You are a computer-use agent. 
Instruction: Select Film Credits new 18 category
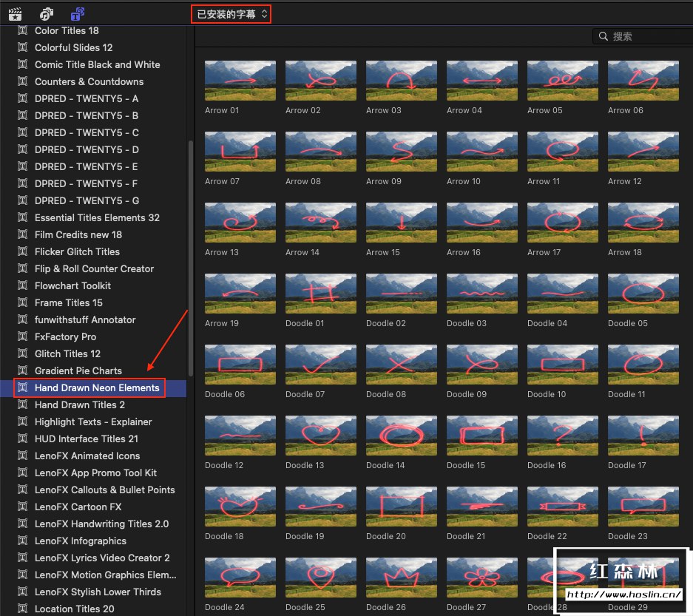[78, 234]
